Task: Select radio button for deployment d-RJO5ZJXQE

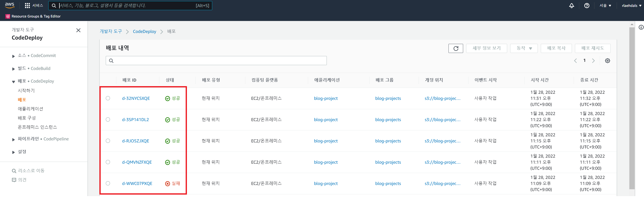Action: (108, 141)
